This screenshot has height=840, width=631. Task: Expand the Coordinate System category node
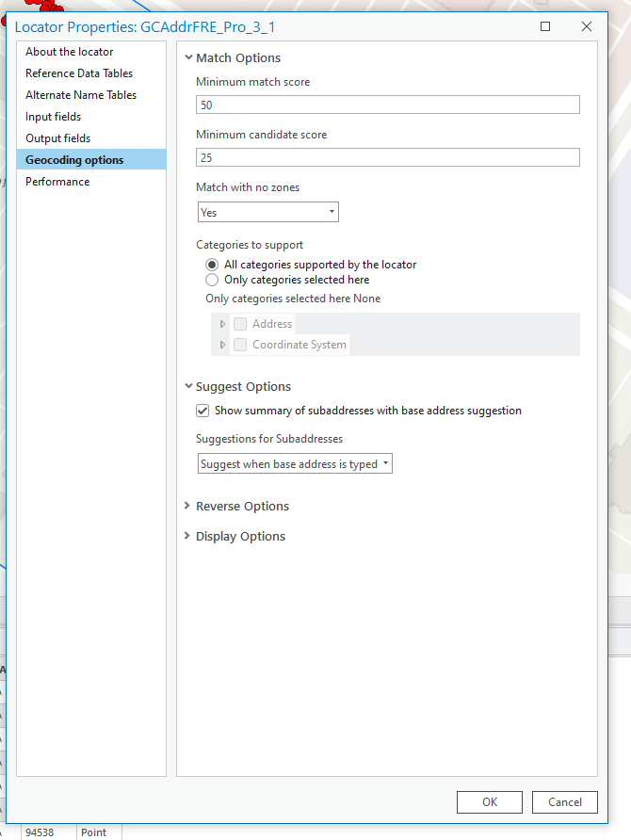click(x=223, y=345)
